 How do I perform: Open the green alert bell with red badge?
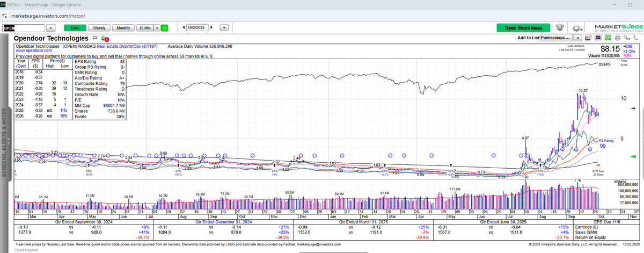point(105,39)
